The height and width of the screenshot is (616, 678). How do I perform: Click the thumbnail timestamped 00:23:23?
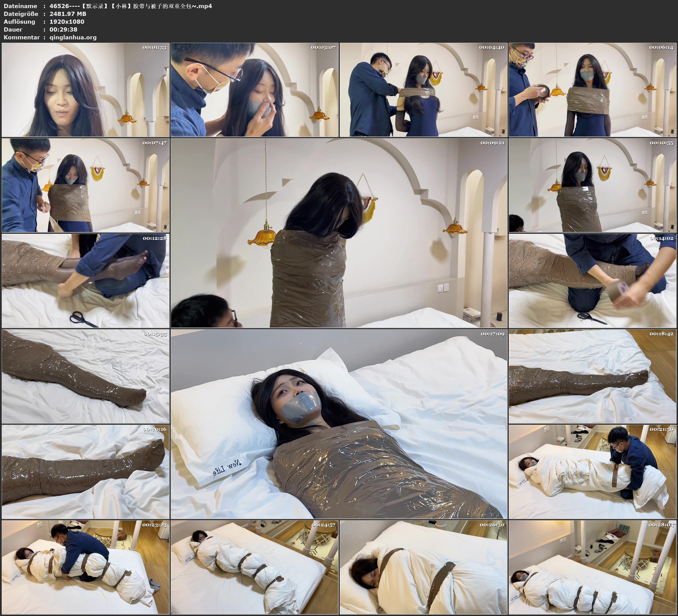click(x=85, y=567)
